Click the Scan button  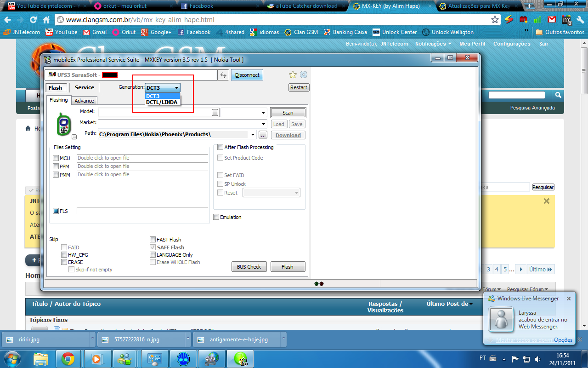[288, 113]
